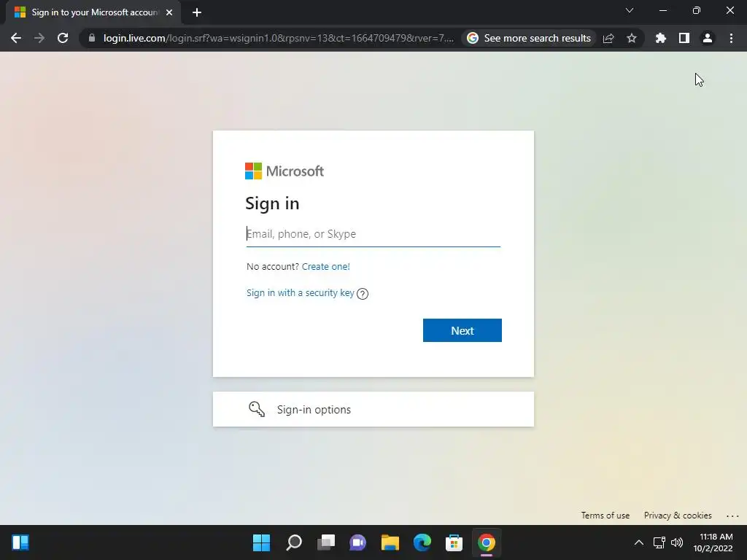Open Sign-in options
The height and width of the screenshot is (560, 747).
tap(373, 410)
